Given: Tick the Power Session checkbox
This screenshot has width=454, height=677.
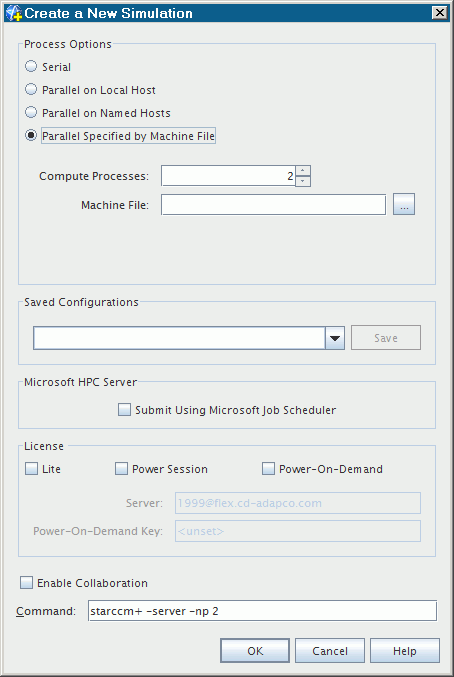Looking at the screenshot, I should pos(121,468).
